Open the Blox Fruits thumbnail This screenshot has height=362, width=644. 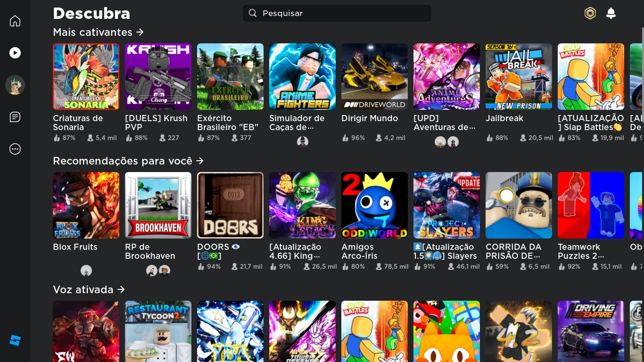[x=86, y=206]
